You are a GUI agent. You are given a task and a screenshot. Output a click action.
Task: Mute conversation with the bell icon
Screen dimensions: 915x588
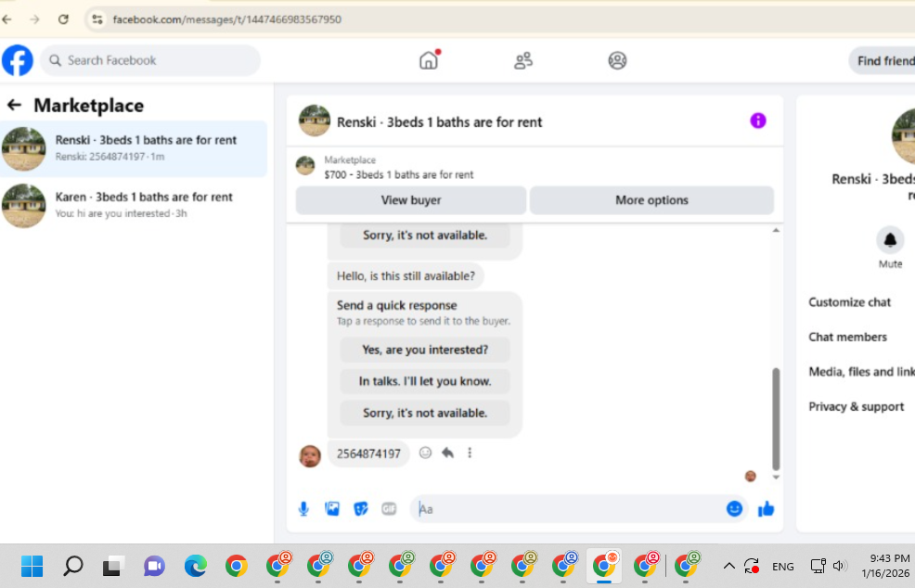890,239
